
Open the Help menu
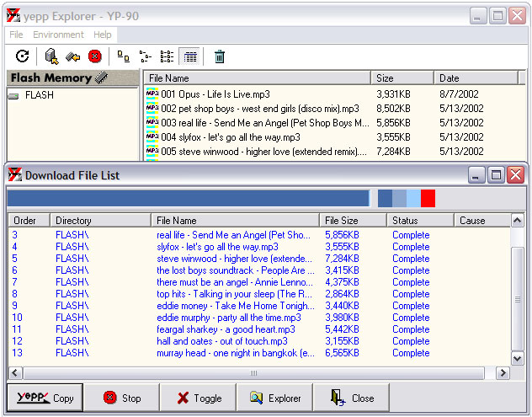(x=103, y=35)
